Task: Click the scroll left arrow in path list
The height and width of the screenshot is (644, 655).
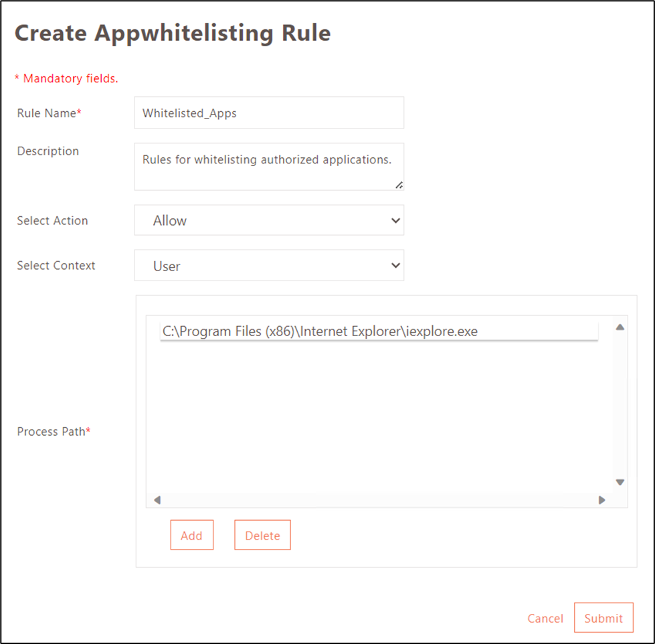Action: tap(157, 499)
